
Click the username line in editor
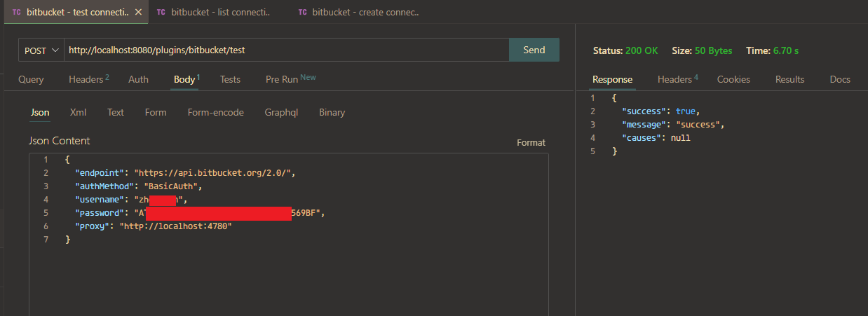(131, 199)
